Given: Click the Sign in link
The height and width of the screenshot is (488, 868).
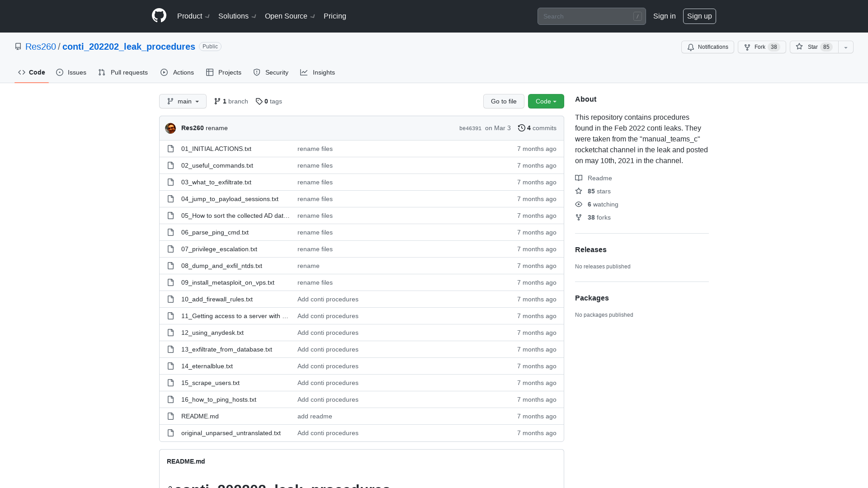Looking at the screenshot, I should coord(665,16).
